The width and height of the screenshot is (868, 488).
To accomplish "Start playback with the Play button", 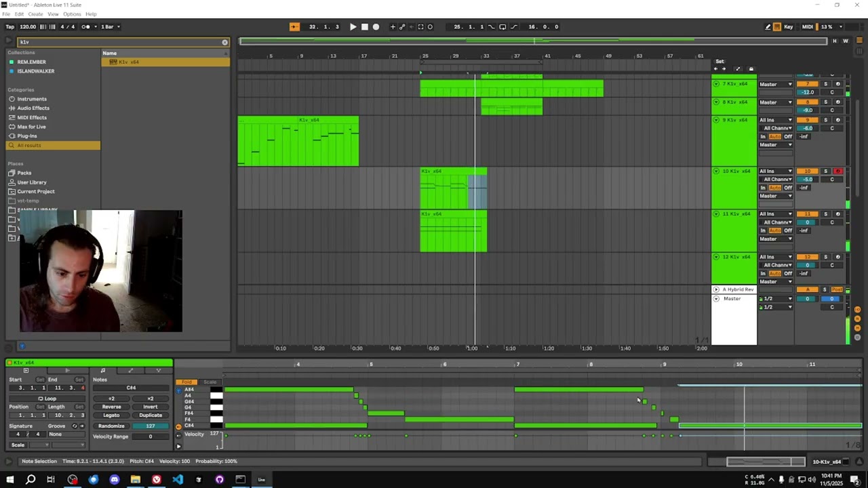I will click(353, 27).
